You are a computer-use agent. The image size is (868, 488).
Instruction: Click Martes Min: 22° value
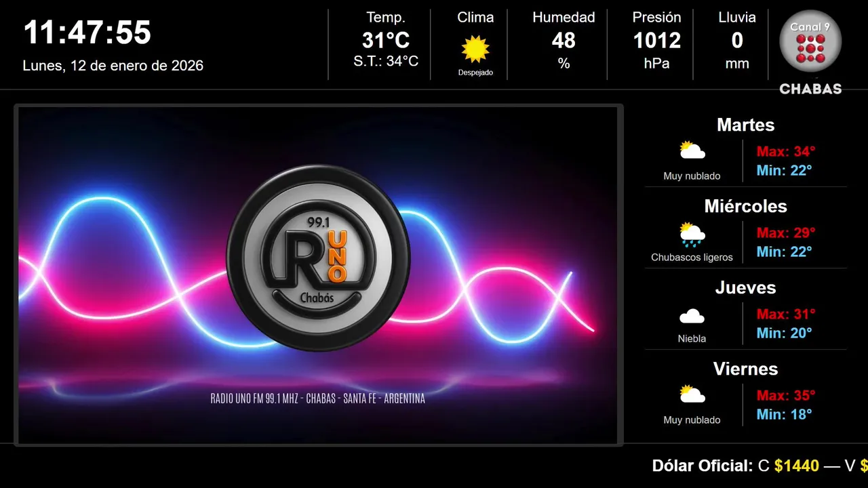click(784, 170)
